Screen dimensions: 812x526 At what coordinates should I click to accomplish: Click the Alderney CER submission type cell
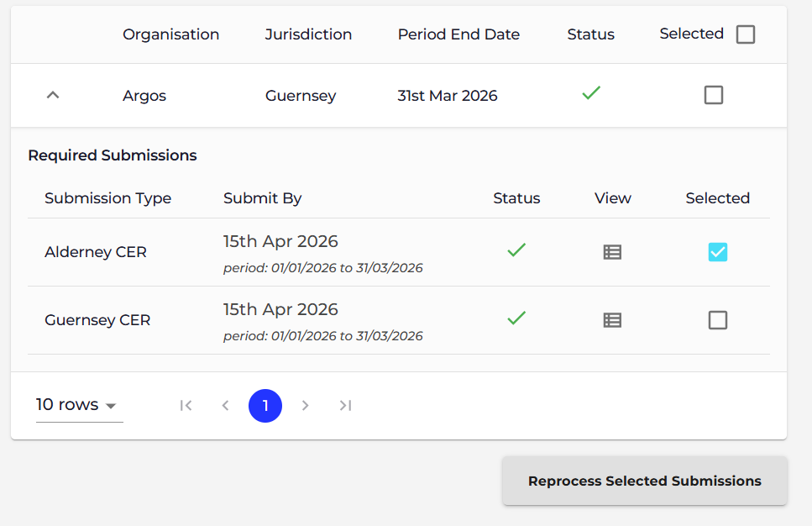(x=96, y=252)
